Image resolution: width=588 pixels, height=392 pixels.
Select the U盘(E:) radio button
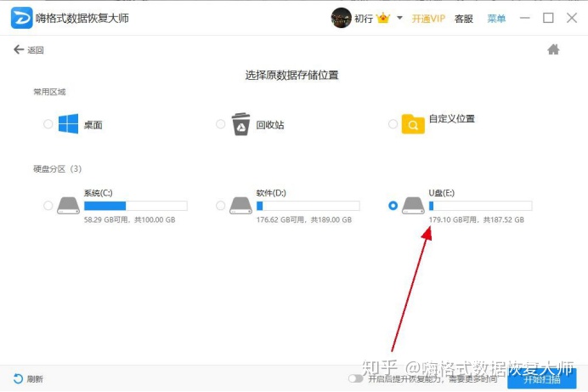point(393,206)
